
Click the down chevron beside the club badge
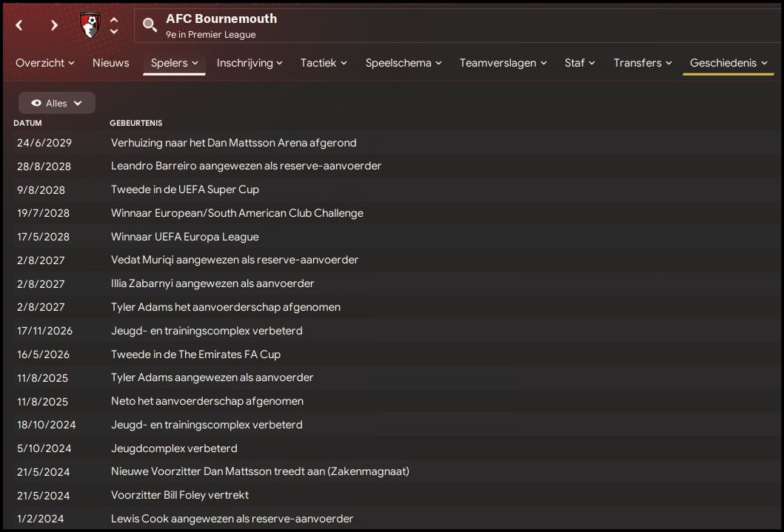pyautogui.click(x=114, y=31)
